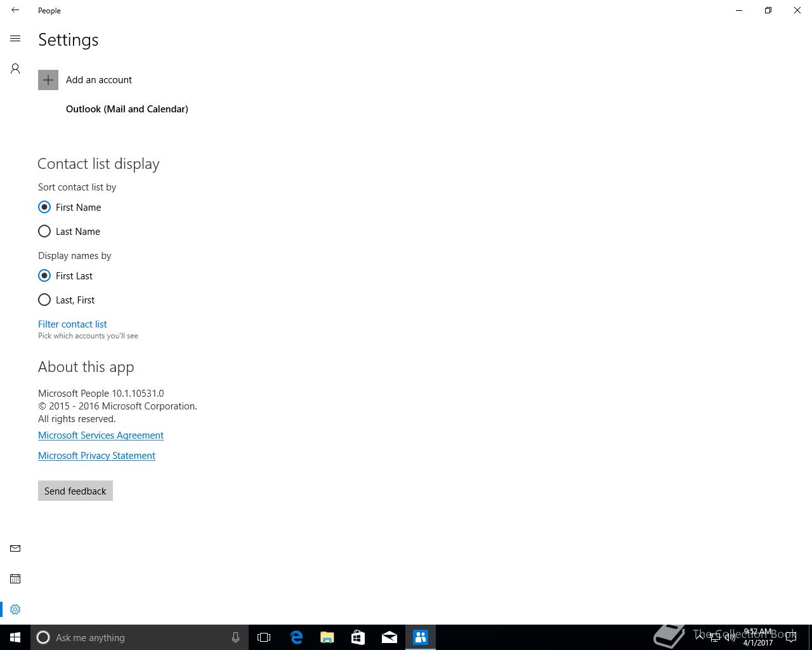Click the volume icon in system tray
The width and height of the screenshot is (812, 650).
(730, 637)
